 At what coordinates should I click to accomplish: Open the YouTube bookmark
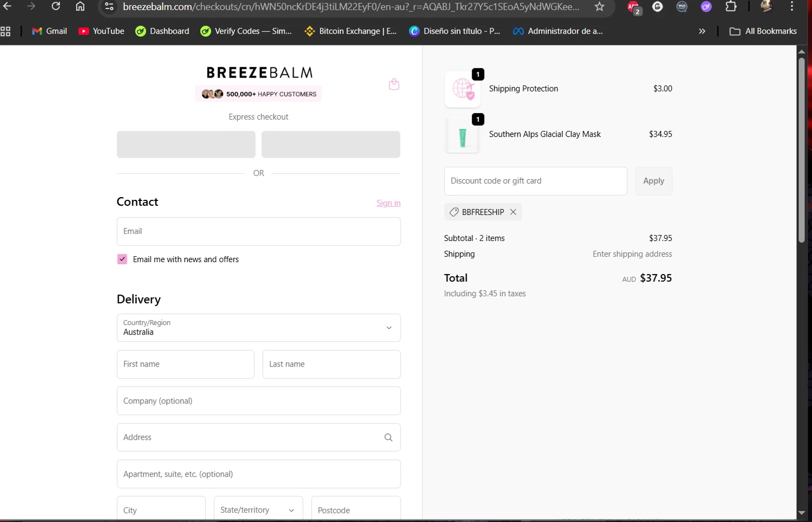pyautogui.click(x=101, y=31)
